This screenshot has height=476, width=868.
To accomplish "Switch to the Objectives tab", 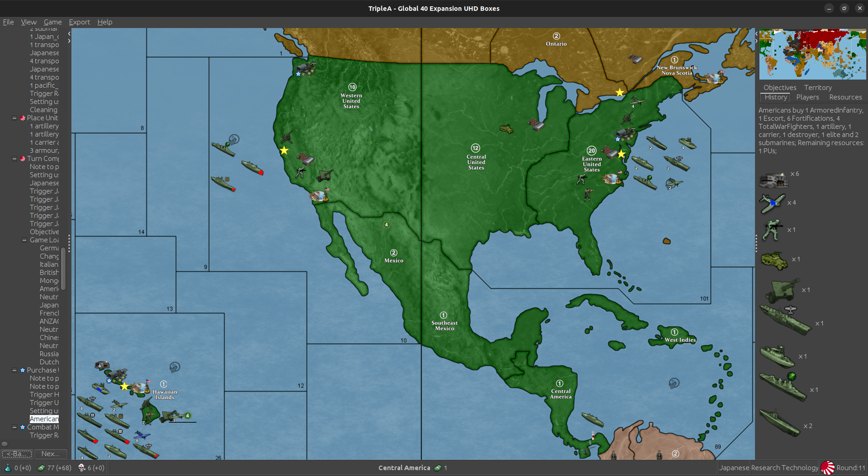I will (x=780, y=88).
